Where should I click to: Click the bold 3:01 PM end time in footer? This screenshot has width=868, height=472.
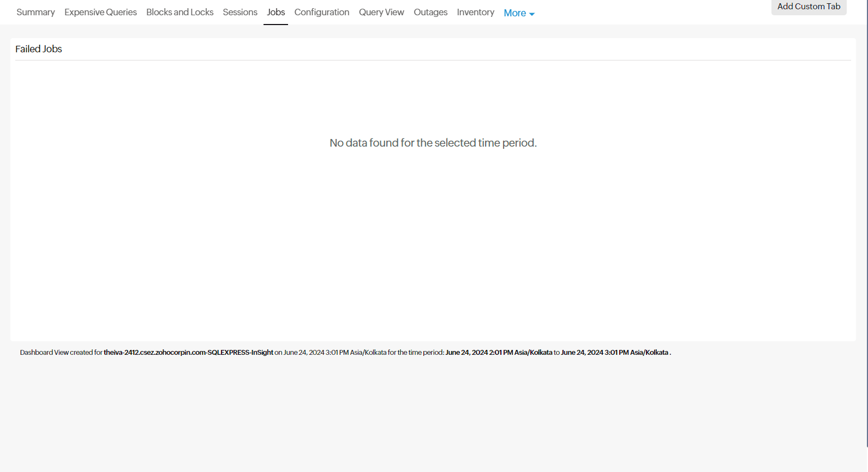coord(614,353)
